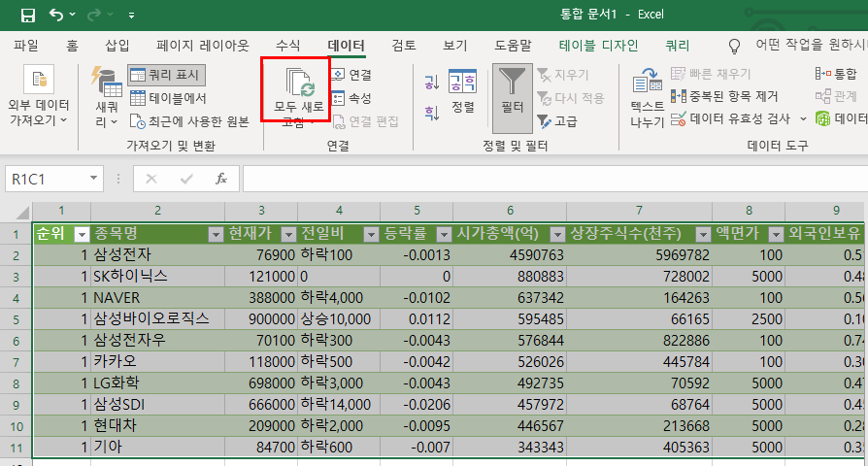Open the 현재가 column filter dropdown
Image resolution: width=868 pixels, height=466 pixels.
pos(288,235)
